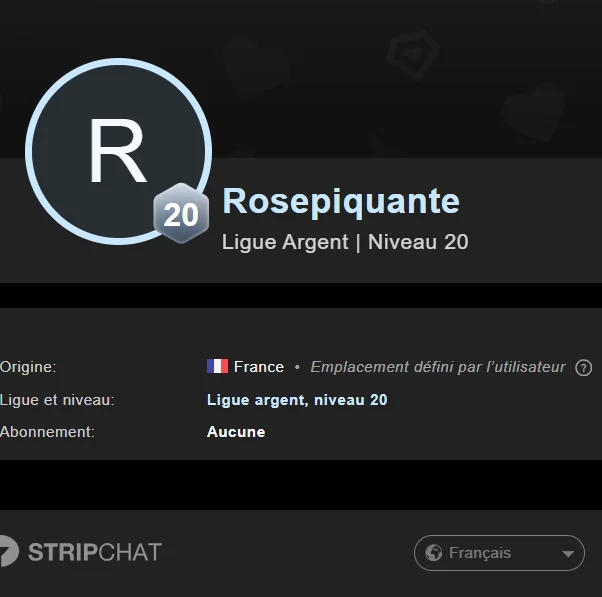The height and width of the screenshot is (597, 602).
Task: Click the 'Ligue et niveau:' field label
Action: tap(57, 400)
